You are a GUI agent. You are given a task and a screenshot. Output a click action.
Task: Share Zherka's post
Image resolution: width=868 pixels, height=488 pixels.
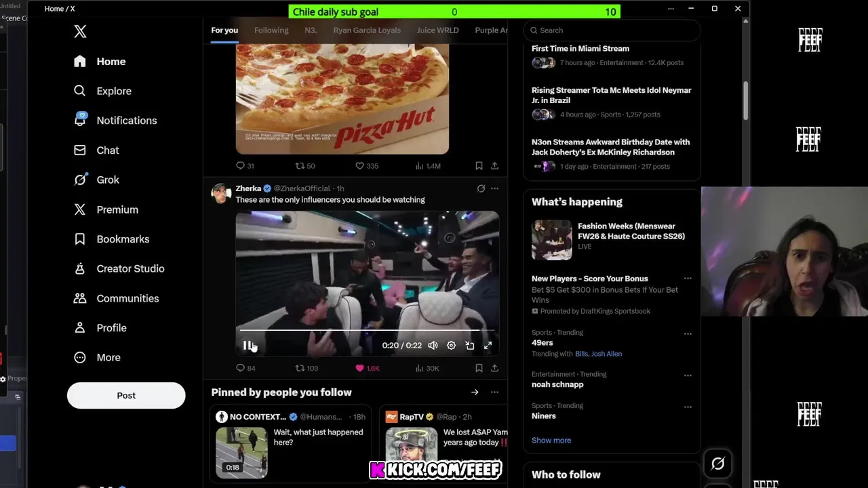click(x=494, y=368)
